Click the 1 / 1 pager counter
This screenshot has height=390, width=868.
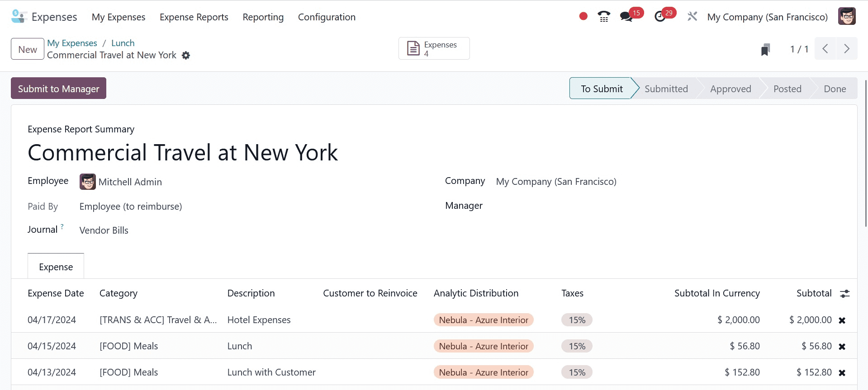pos(799,49)
